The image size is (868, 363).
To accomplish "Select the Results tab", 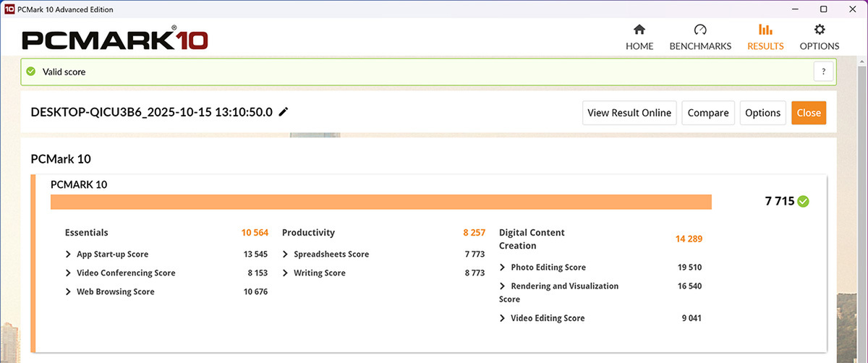I will pyautogui.click(x=765, y=38).
